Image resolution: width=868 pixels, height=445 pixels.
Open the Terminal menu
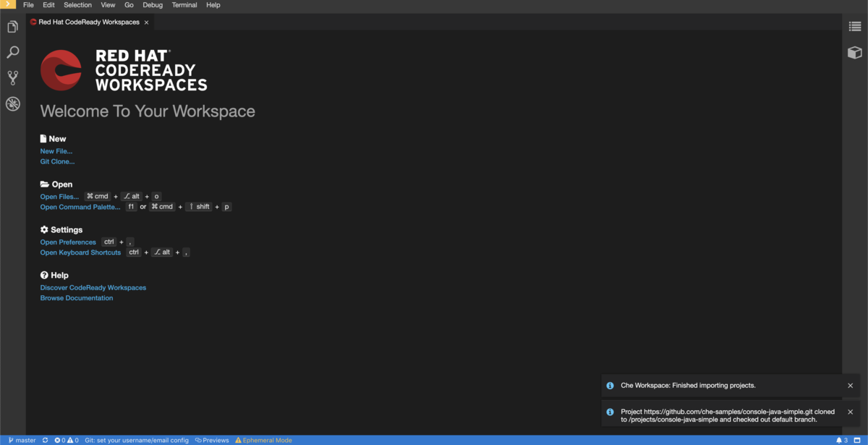click(184, 5)
